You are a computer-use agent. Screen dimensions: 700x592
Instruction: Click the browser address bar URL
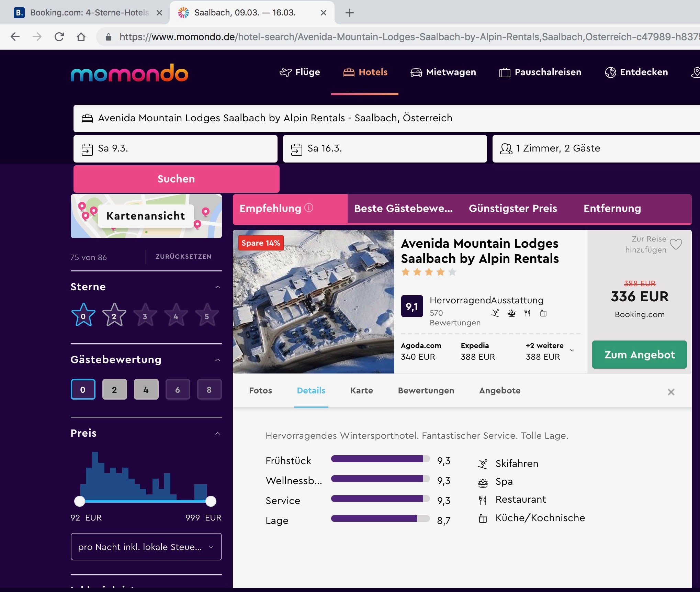[409, 37]
